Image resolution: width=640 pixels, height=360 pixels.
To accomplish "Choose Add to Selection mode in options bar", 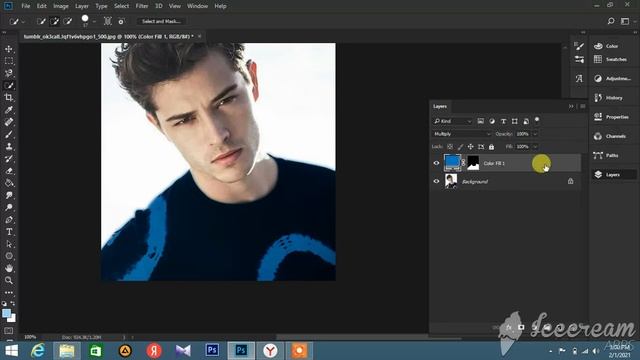I will pos(54,21).
